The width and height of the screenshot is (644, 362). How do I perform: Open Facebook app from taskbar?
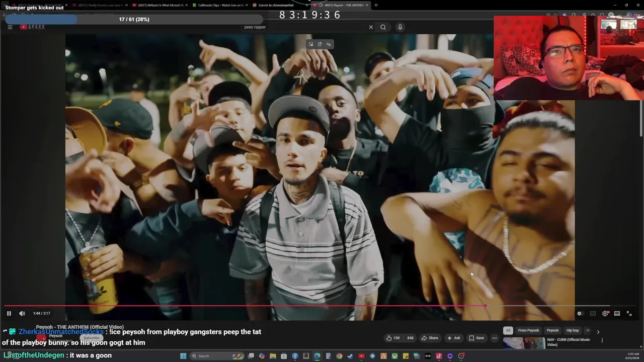click(x=295, y=356)
